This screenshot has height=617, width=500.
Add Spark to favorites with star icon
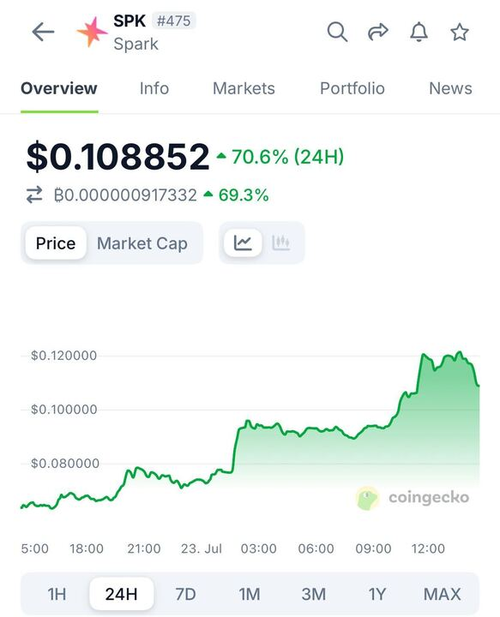[x=459, y=32]
